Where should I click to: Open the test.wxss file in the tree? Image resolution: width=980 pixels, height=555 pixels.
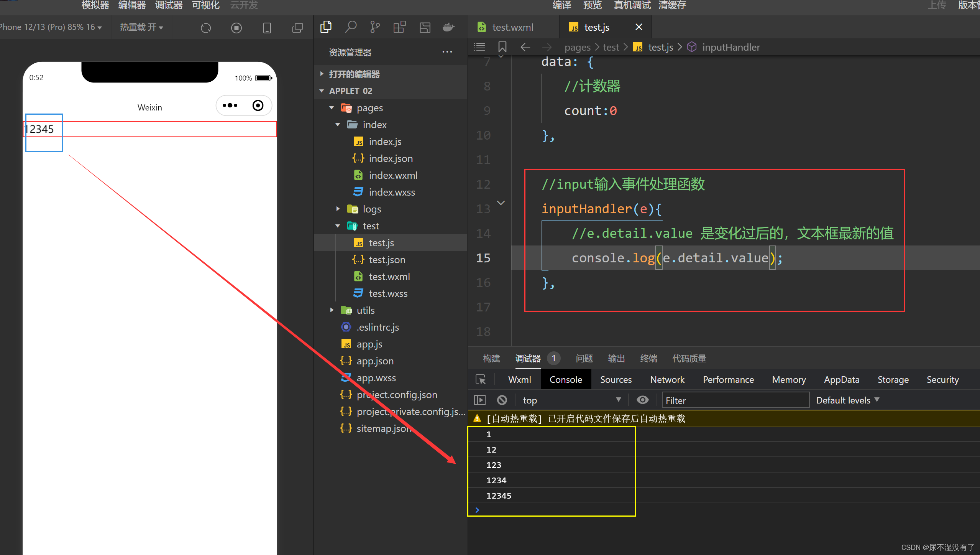[388, 293]
